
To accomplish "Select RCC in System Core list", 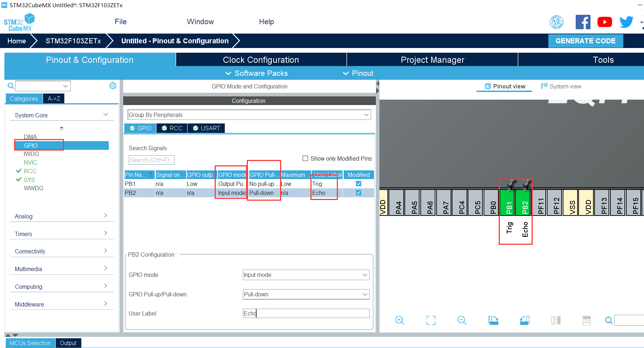I will pos(30,171).
